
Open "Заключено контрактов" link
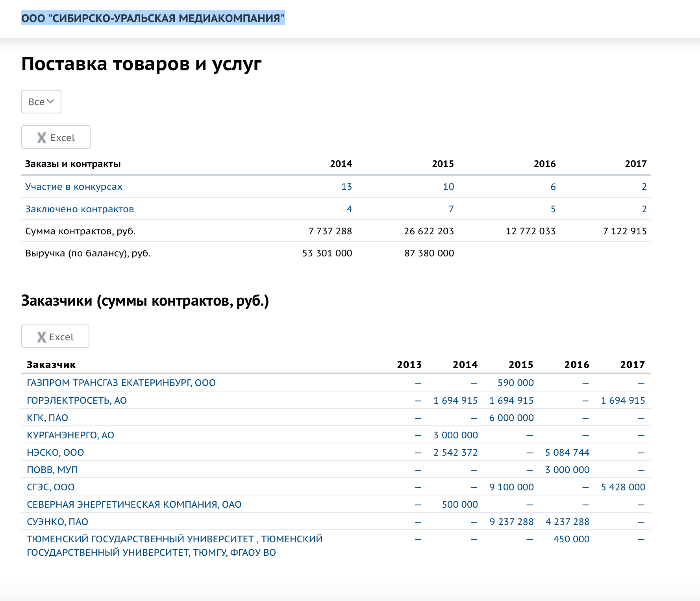(x=80, y=209)
